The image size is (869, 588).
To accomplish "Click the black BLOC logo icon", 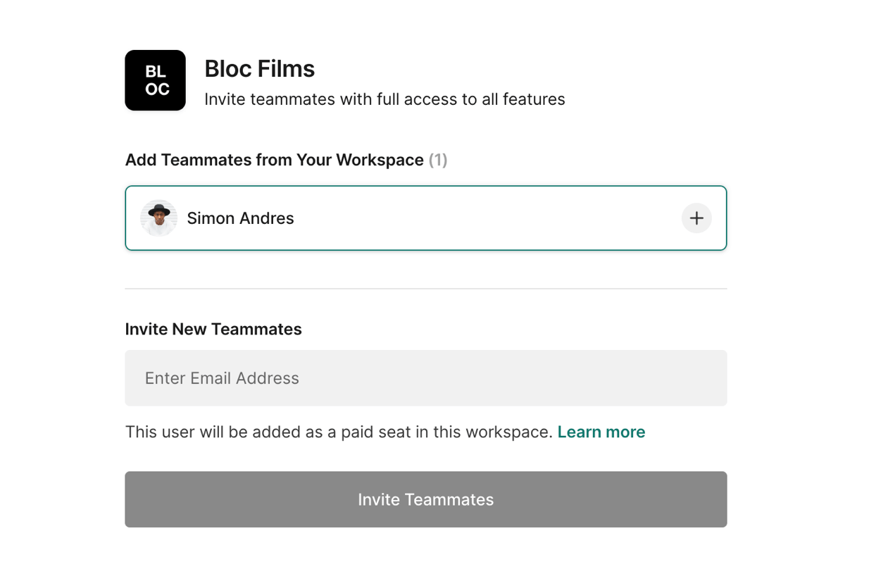I will pyautogui.click(x=155, y=80).
